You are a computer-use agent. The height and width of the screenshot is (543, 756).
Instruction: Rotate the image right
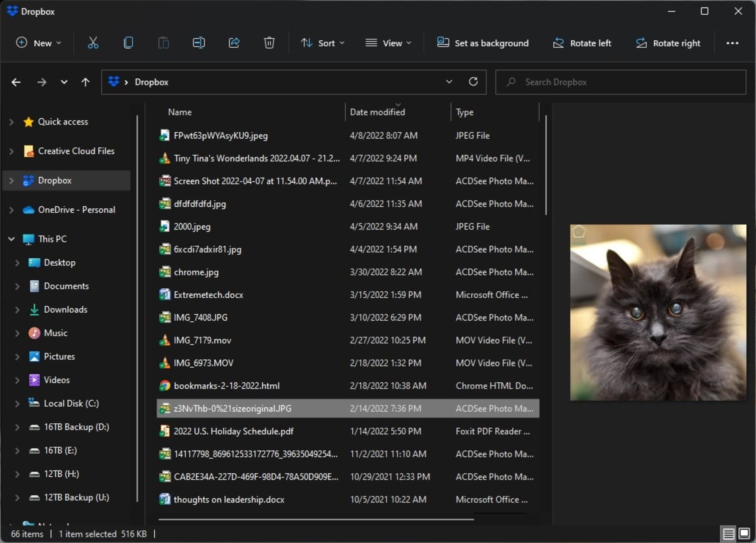coord(668,43)
